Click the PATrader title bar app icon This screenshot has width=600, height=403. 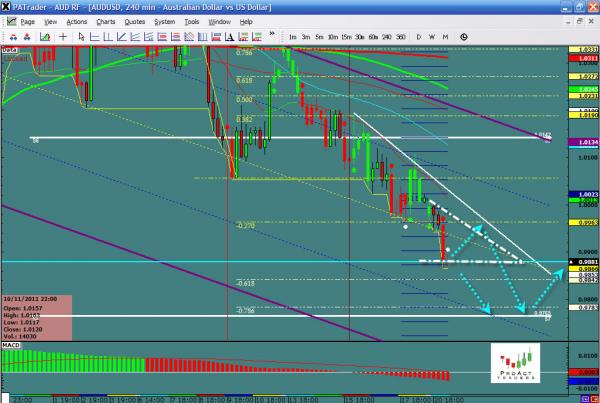tap(8, 7)
